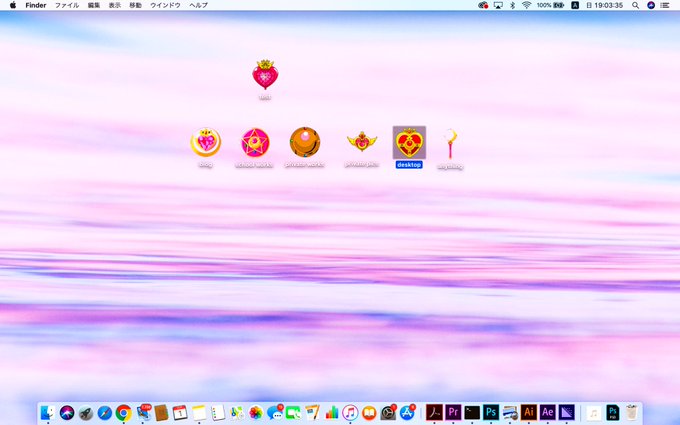Image resolution: width=680 pixels, height=425 pixels.
Task: Open the PSD document in the Dock
Action: click(x=613, y=412)
